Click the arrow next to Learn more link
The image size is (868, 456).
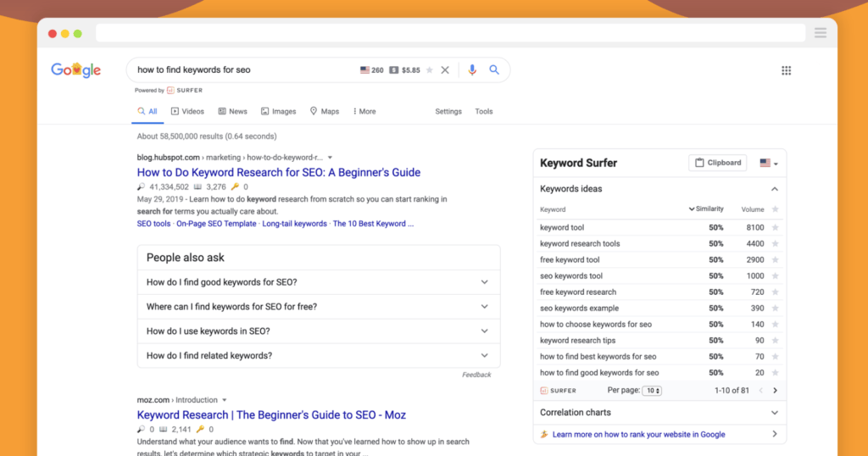pos(775,435)
